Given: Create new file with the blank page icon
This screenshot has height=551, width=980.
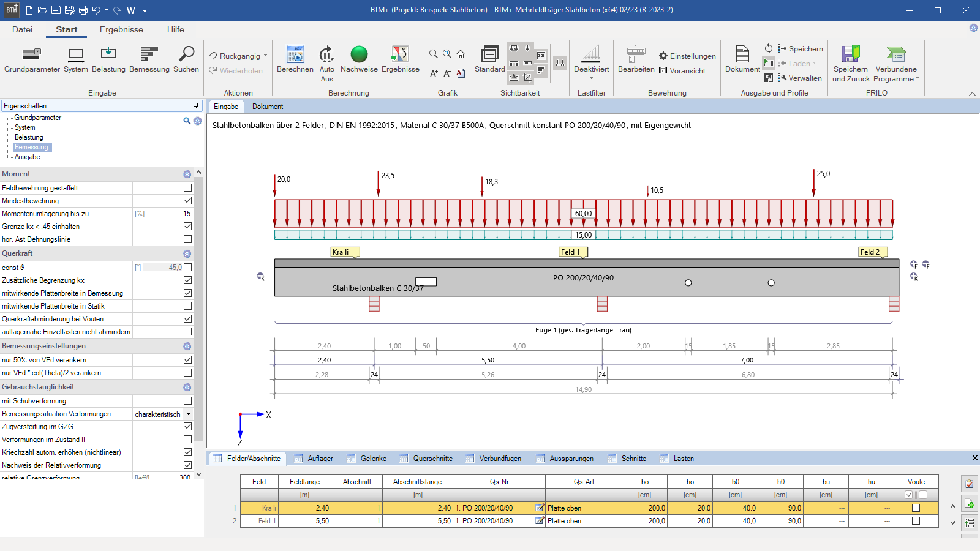Looking at the screenshot, I should point(29,10).
